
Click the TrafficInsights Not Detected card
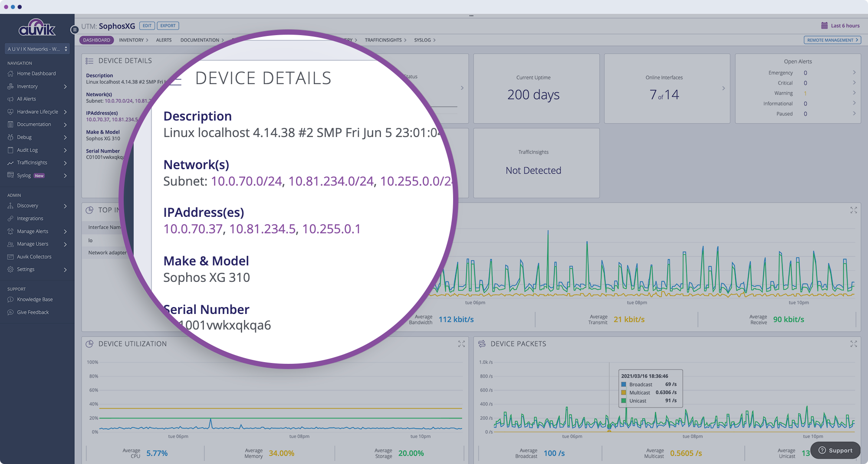click(536, 163)
